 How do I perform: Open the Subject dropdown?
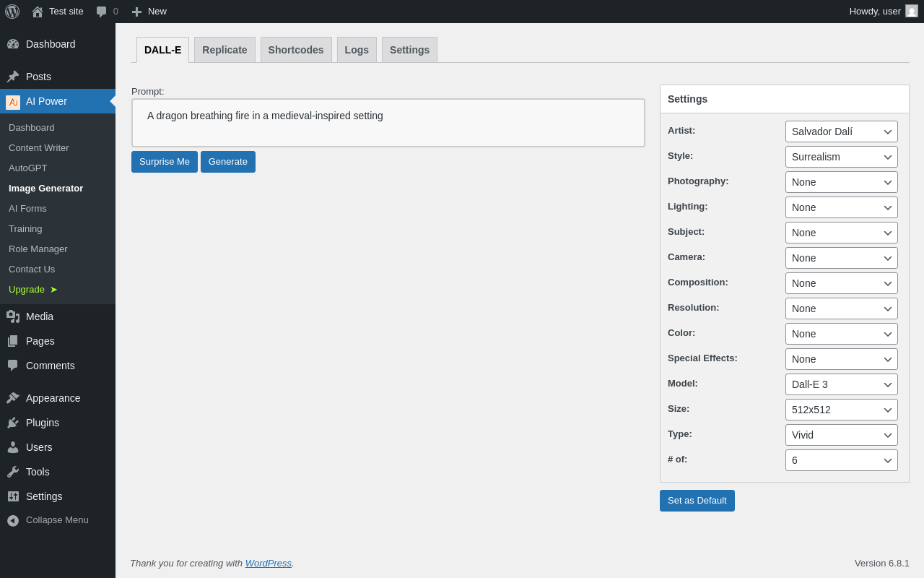point(842,233)
